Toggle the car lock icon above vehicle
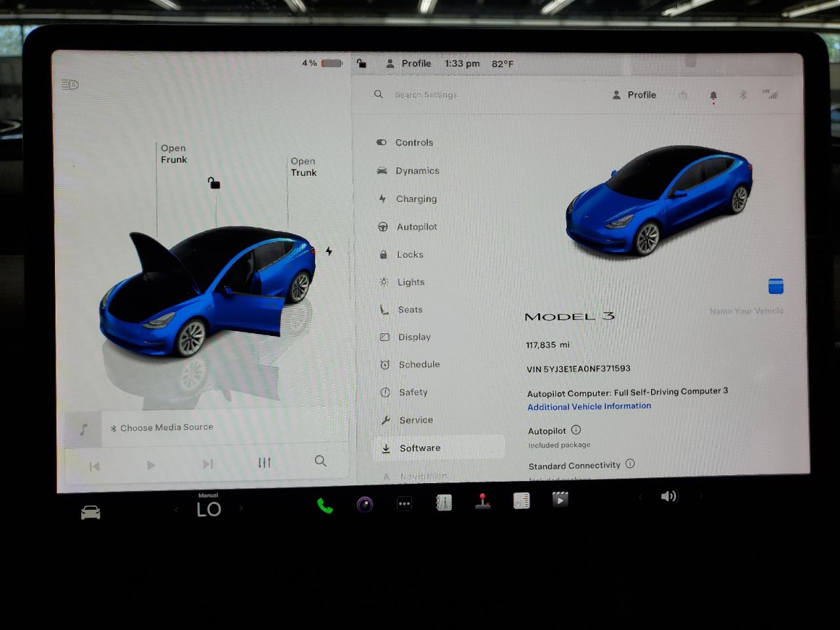The image size is (840, 630). click(x=214, y=183)
